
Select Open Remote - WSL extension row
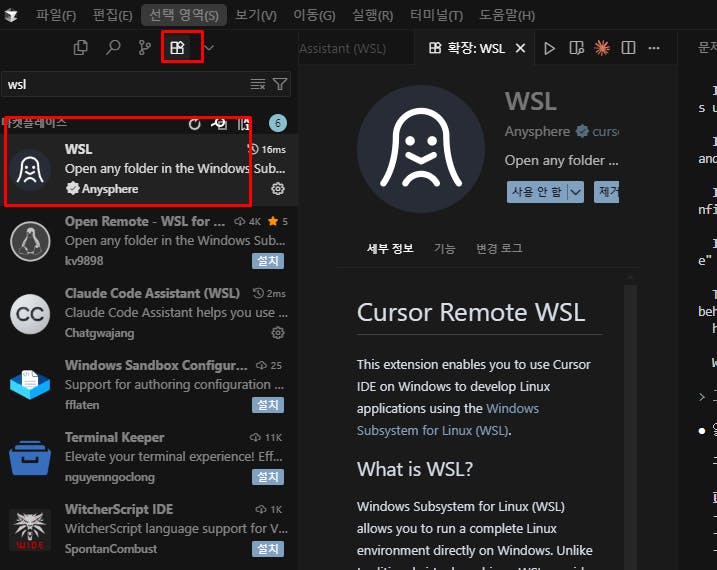pos(149,241)
